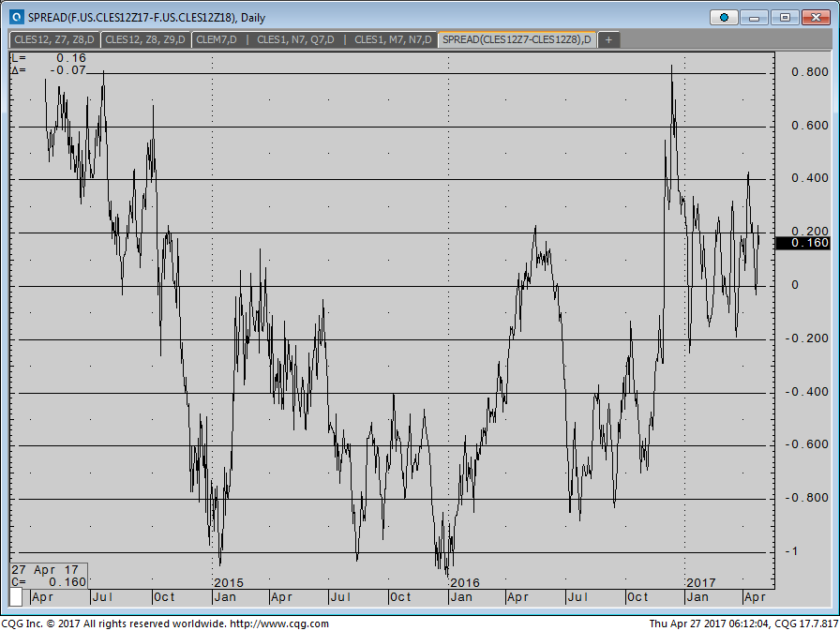Switch to the CLES12, Z7, Z8,D tab
Image resolution: width=840 pixels, height=631 pixels.
tap(54, 39)
